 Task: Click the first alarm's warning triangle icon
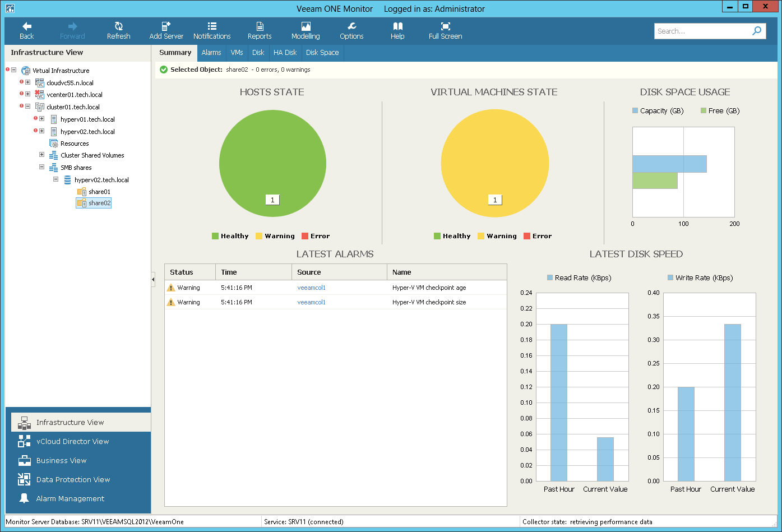(171, 288)
